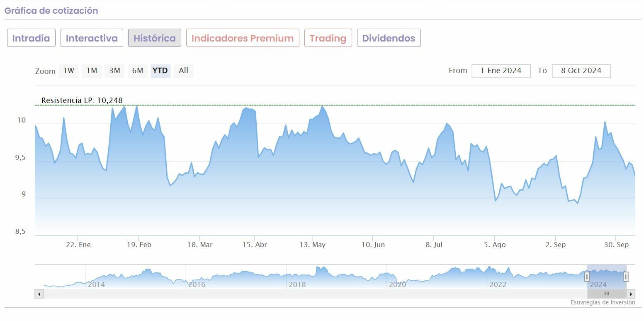The width and height of the screenshot is (644, 321).
Task: Open the Indicadores Premium tab
Action: click(243, 38)
